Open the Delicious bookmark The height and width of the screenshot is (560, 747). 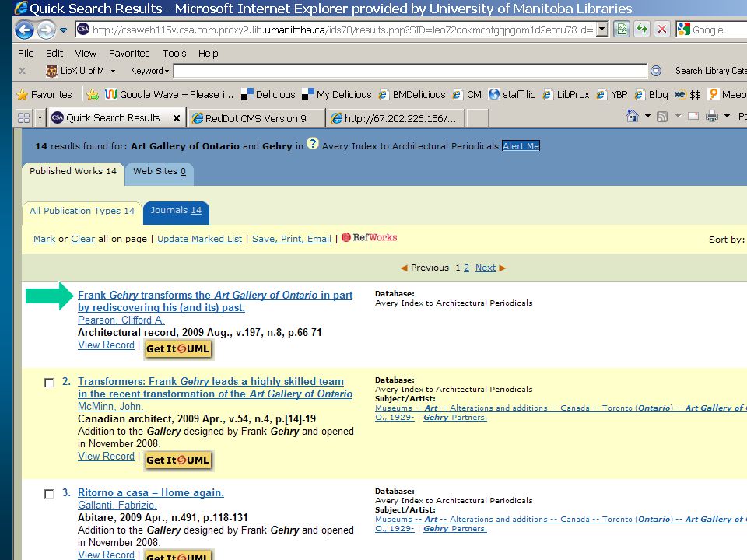pyautogui.click(x=268, y=94)
